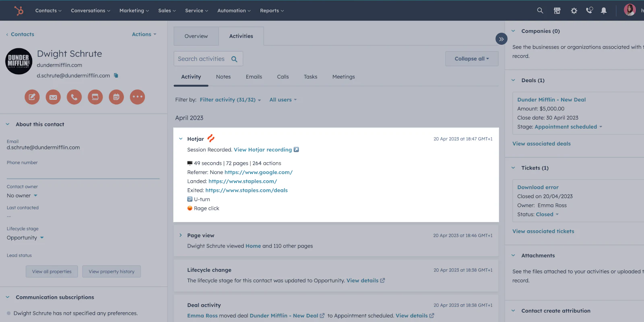Click the create note round button
Screen dimensions: 644x322
(32, 97)
